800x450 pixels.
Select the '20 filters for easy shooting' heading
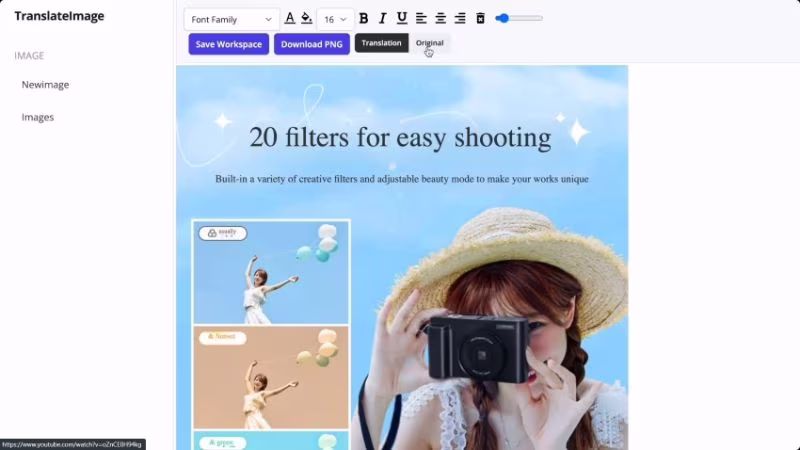point(400,137)
